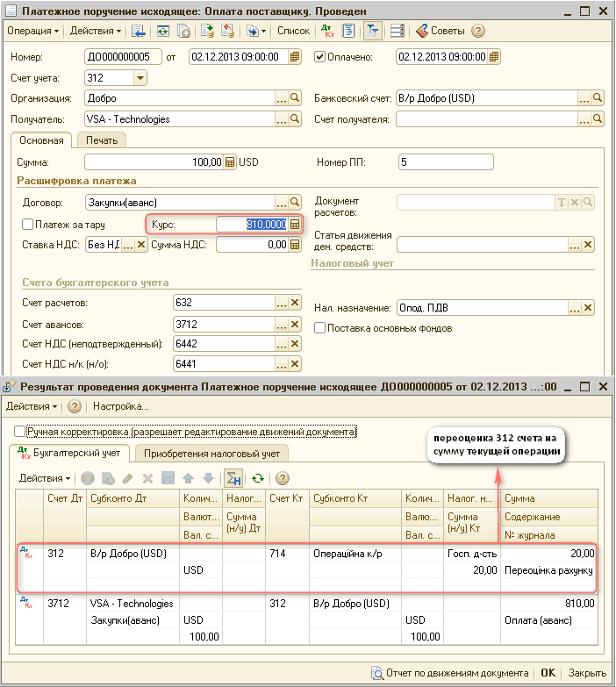Click the OK button at bottom
The image size is (616, 687).
pyautogui.click(x=548, y=673)
